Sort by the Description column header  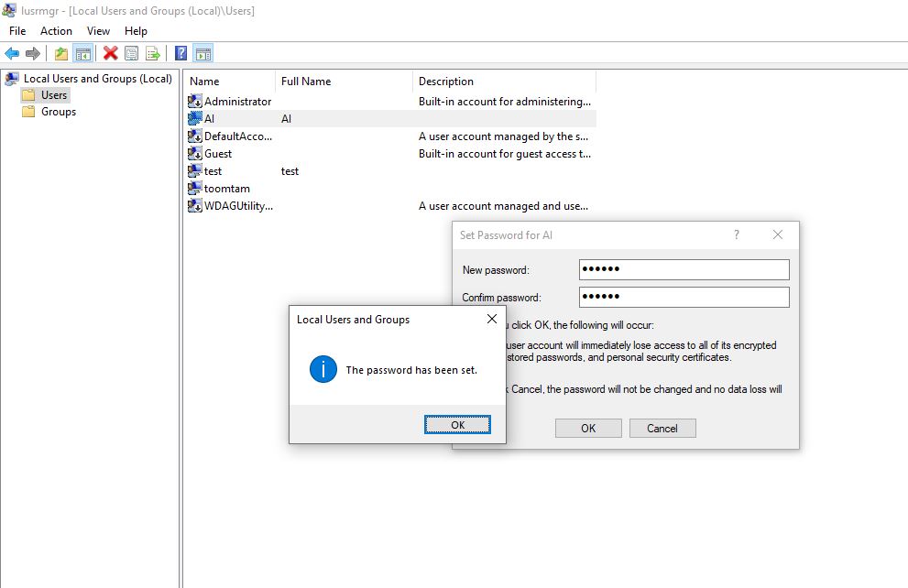point(504,81)
